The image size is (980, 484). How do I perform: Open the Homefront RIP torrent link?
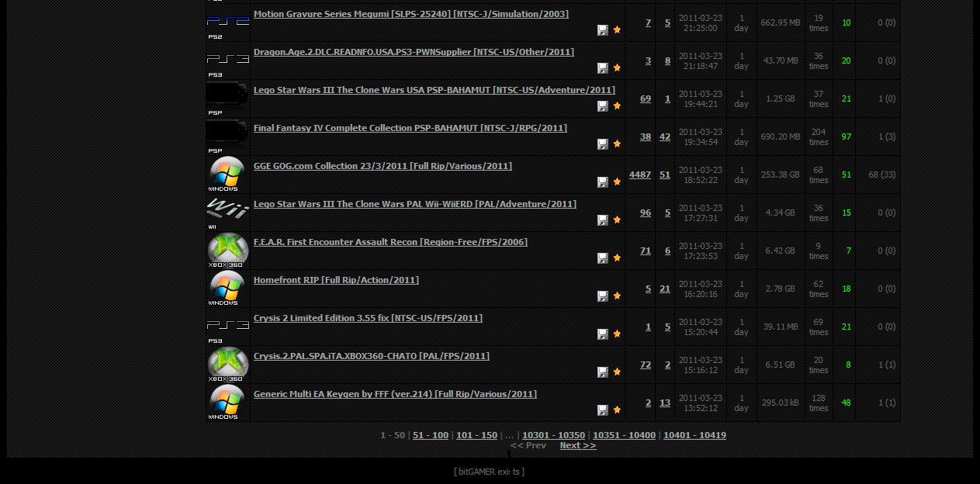(x=336, y=280)
